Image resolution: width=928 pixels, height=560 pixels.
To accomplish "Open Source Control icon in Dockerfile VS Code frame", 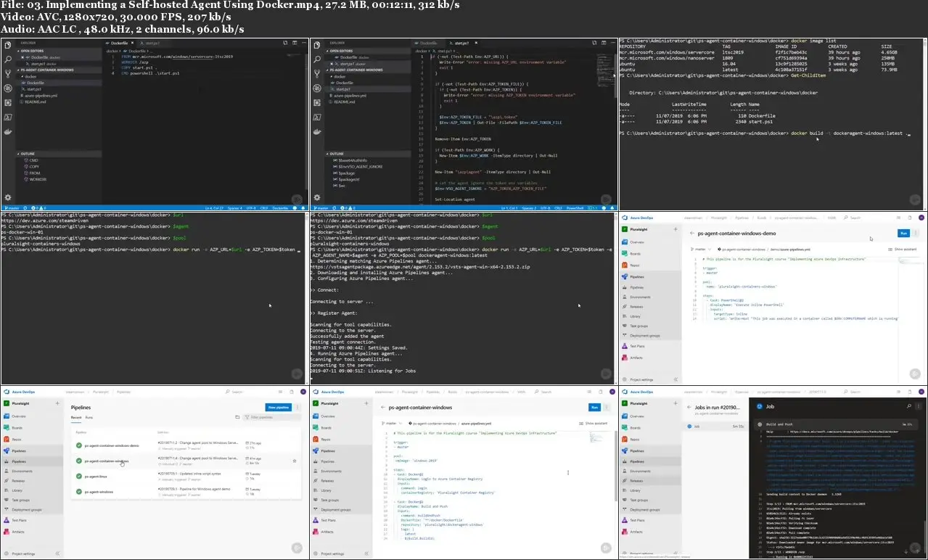I will click(8, 74).
